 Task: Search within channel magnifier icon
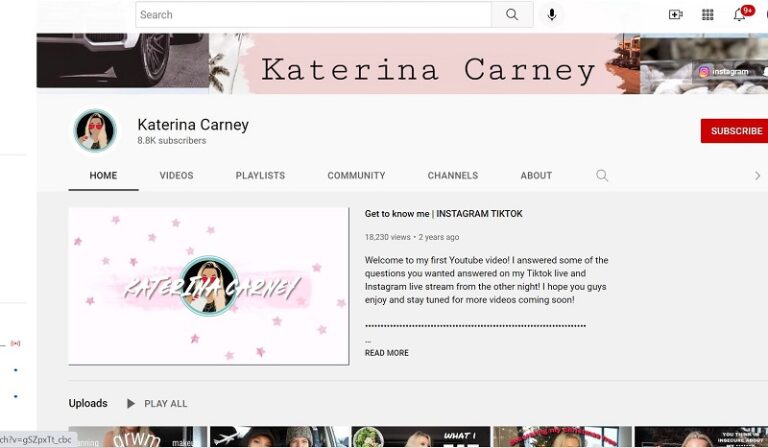[602, 175]
